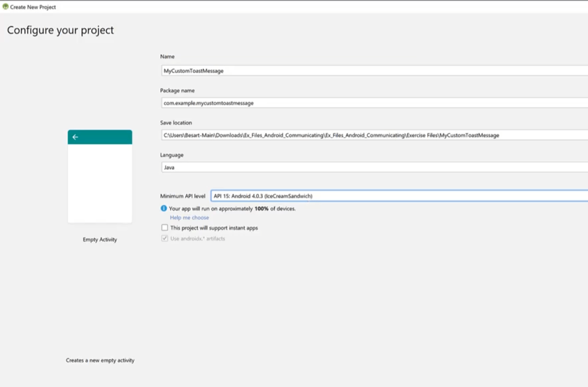The height and width of the screenshot is (387, 588).
Task: Click the Creates a new empty activity description
Action: coord(100,360)
